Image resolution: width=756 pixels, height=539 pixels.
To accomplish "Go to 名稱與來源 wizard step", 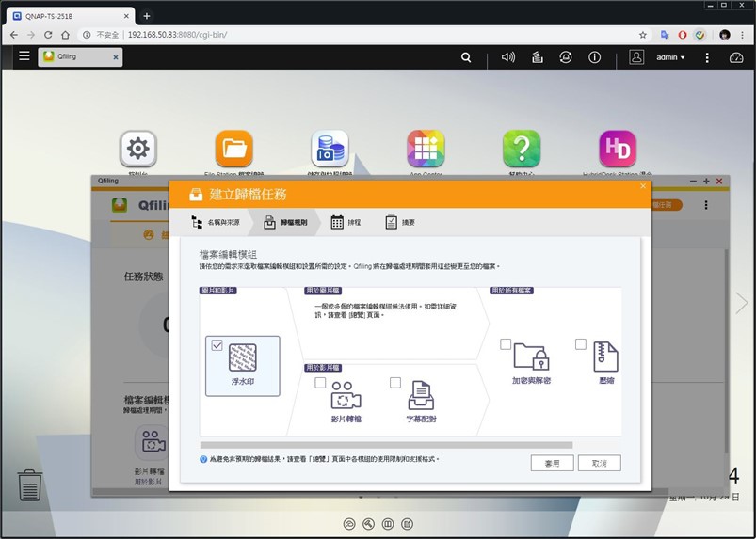I will point(215,222).
